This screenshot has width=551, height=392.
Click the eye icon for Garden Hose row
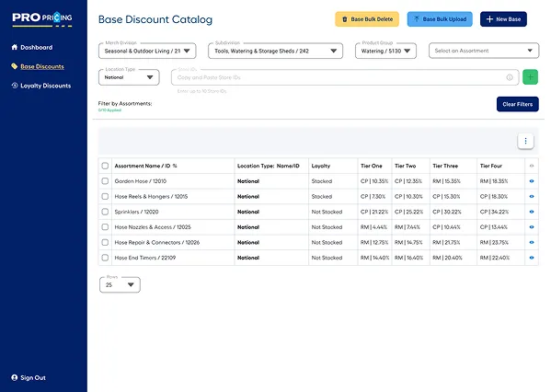532,181
